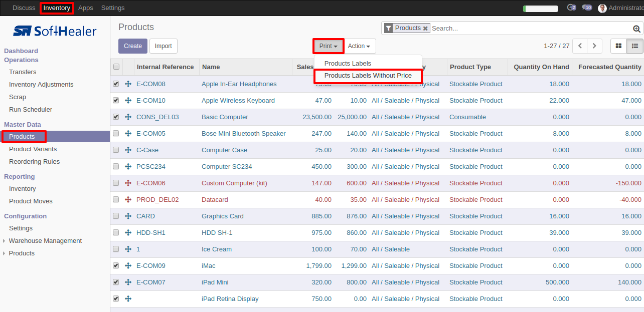Image resolution: width=644 pixels, height=312 pixels.
Task: Click the Import button
Action: coord(163,46)
